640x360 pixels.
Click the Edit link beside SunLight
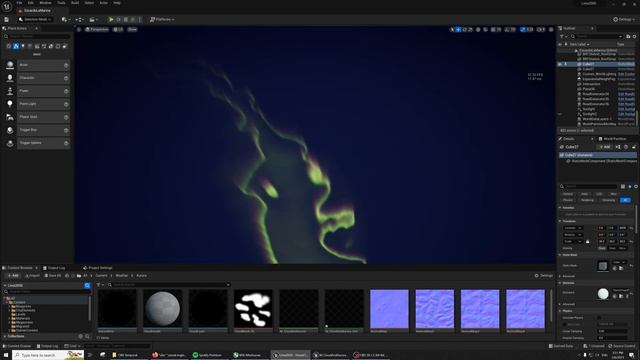point(626,109)
